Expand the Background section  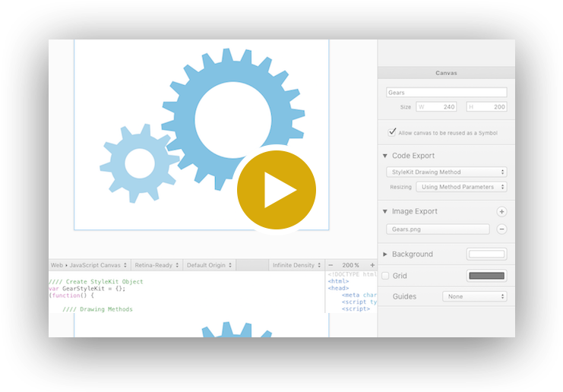pos(385,254)
